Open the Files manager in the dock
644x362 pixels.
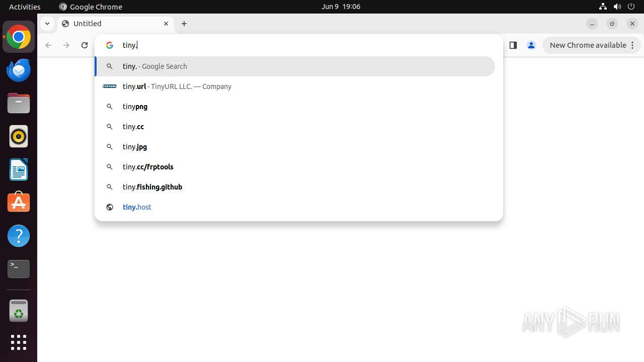coord(19,104)
